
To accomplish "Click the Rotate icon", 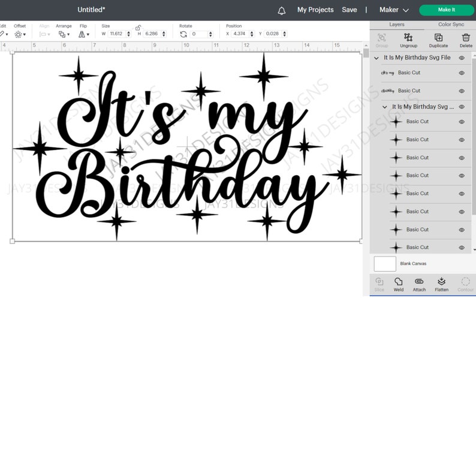I will click(x=183, y=34).
